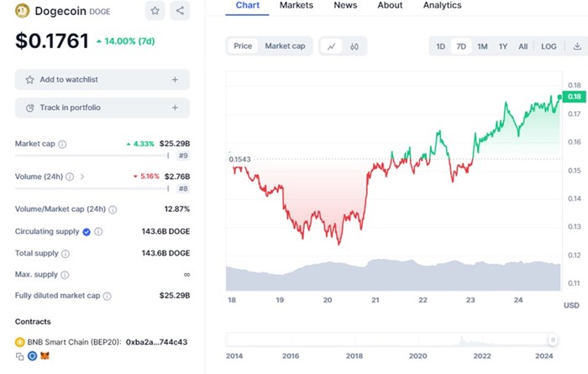Click the info icon next to Market cap
The width and height of the screenshot is (588, 374).
click(62, 145)
